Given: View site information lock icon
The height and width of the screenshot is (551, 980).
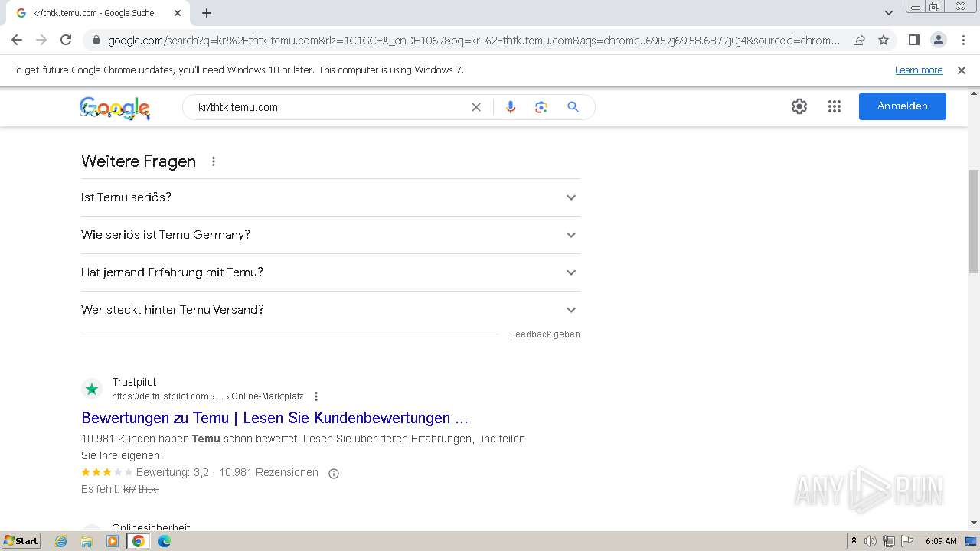Looking at the screenshot, I should tap(95, 41).
